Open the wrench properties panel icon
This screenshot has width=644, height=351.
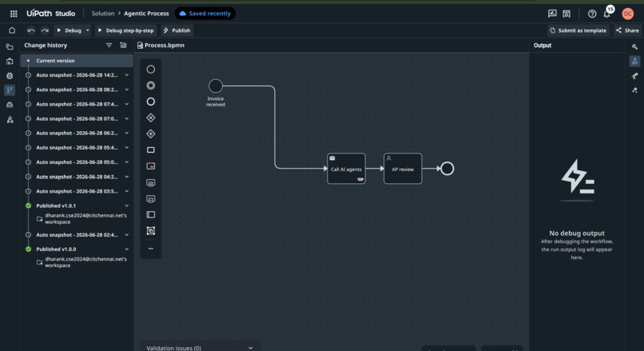tap(634, 47)
